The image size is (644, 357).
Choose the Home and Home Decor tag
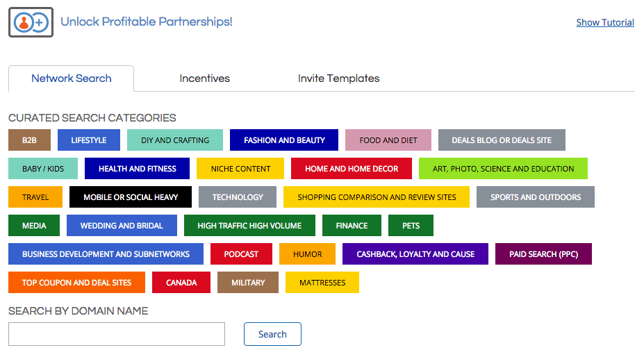(352, 169)
